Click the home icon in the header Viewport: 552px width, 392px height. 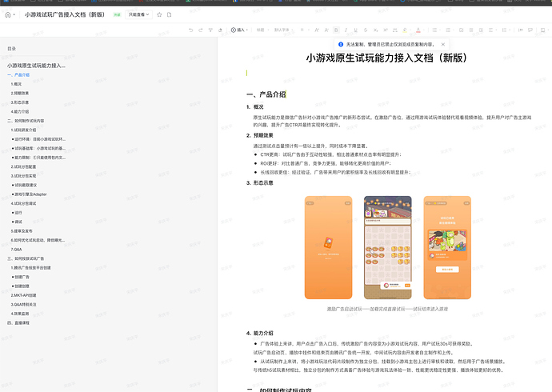pyautogui.click(x=8, y=14)
